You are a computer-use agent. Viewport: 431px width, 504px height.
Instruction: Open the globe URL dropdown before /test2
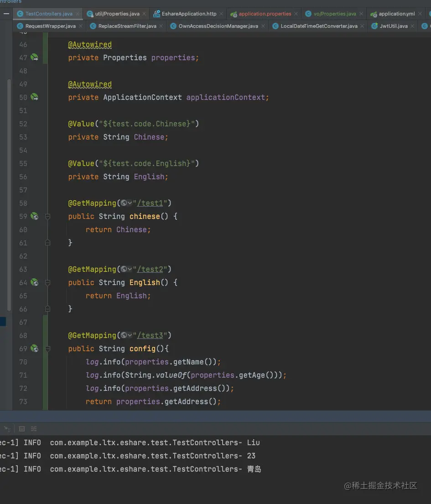pyautogui.click(x=126, y=269)
